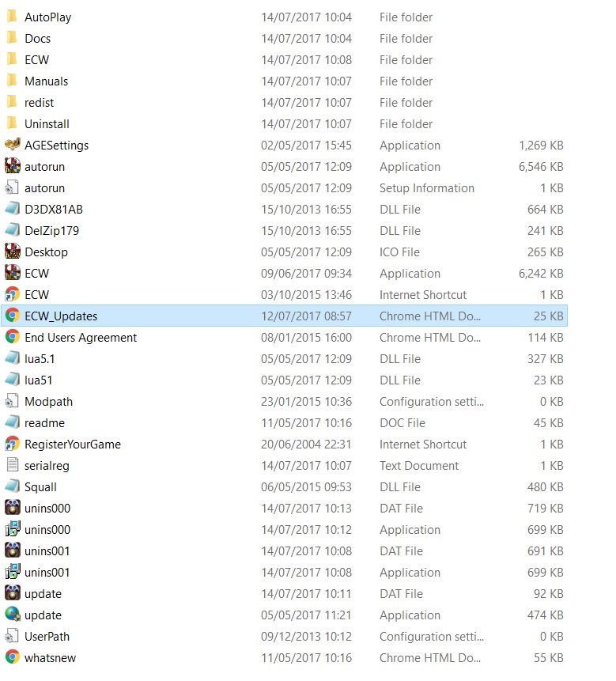Click the 474 KB size value
Image resolution: width=616 pixels, height=681 pixels.
[x=546, y=615]
